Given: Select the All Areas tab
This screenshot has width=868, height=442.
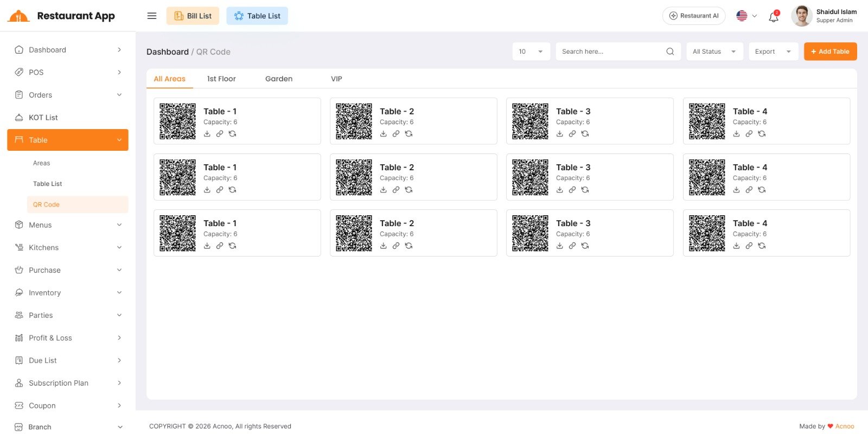Looking at the screenshot, I should (170, 79).
